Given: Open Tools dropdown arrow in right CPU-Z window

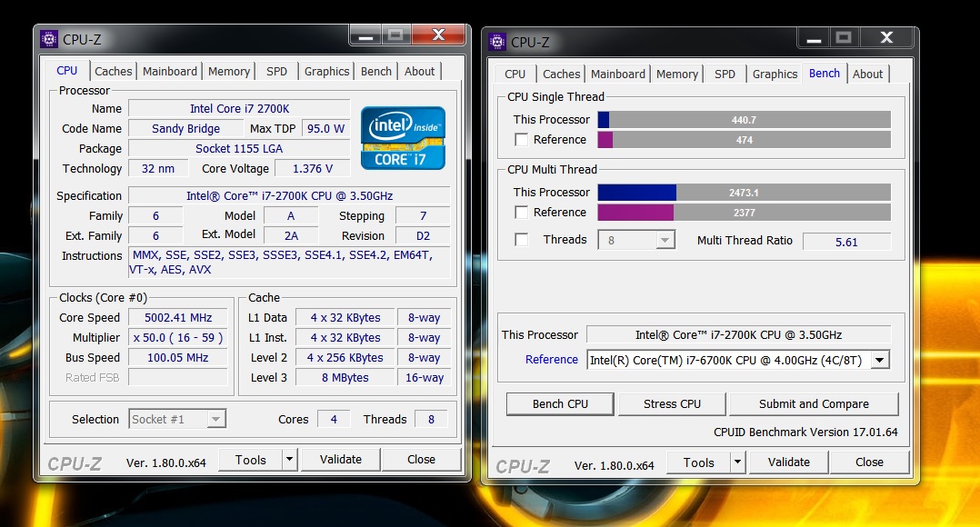Looking at the screenshot, I should click(737, 462).
